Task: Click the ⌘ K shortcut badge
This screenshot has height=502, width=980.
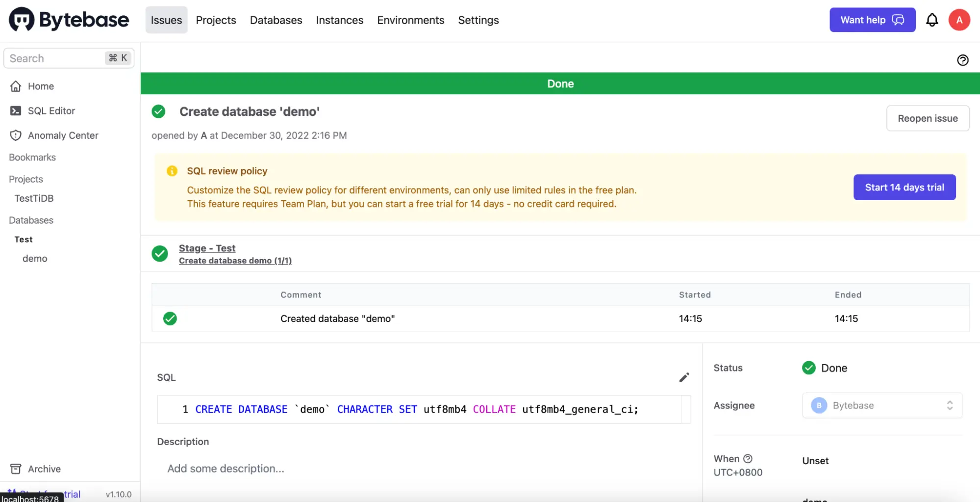Action: click(118, 58)
